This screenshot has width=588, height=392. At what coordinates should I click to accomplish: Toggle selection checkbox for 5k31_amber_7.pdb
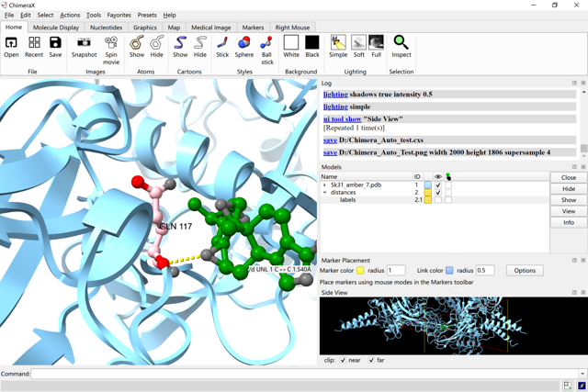click(x=448, y=185)
